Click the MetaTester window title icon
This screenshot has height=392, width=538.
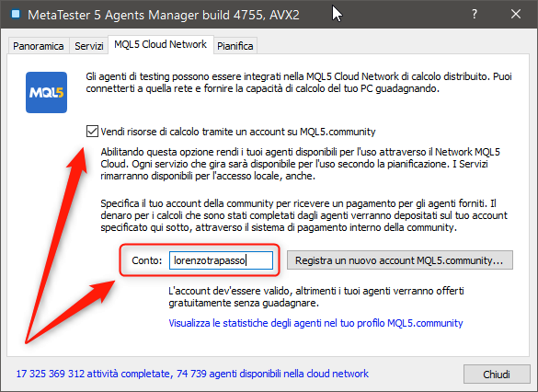click(16, 14)
